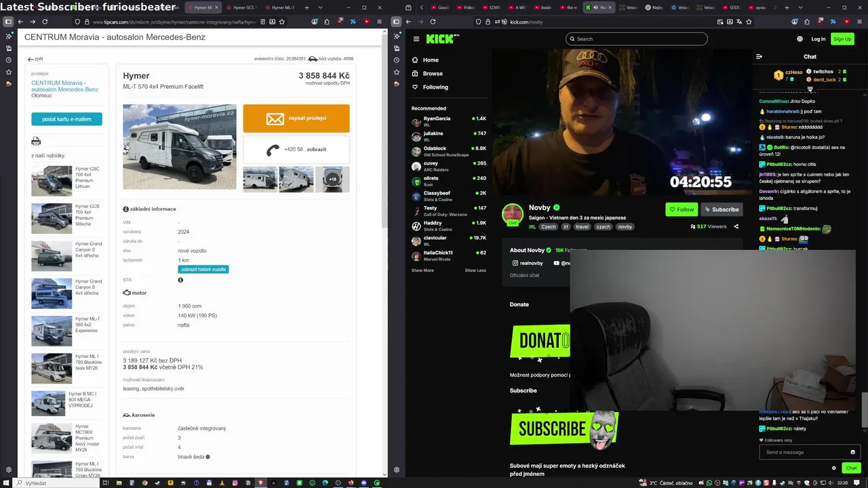Image resolution: width=868 pixels, height=488 pixels.
Task: Open the Kick hamburger menu
Action: coord(416,39)
